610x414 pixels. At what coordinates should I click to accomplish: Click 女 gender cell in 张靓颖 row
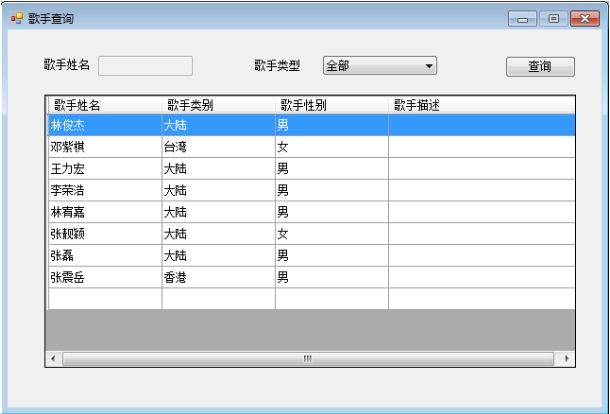332,234
